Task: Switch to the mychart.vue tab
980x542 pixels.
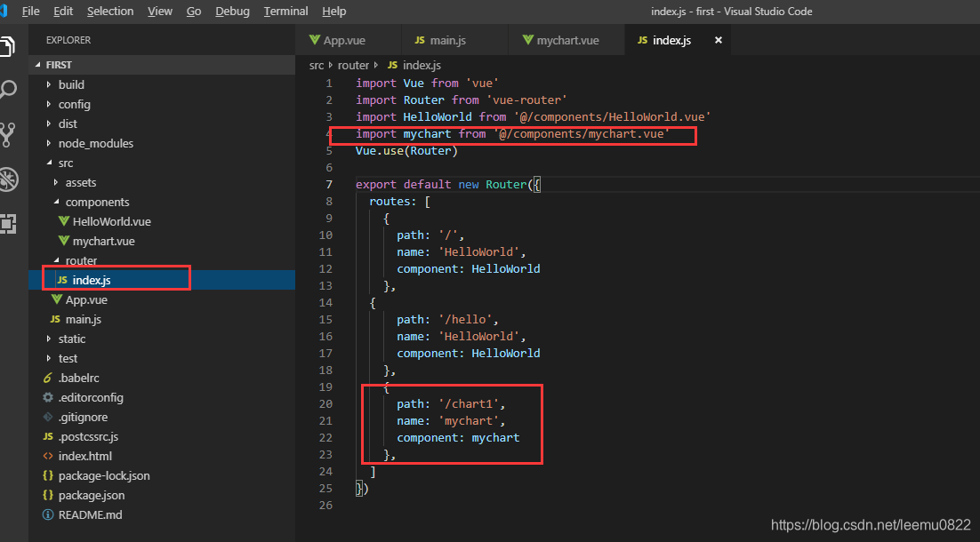Action: tap(560, 40)
